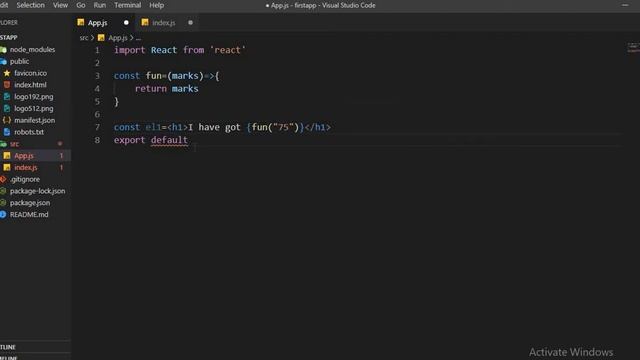Image resolution: width=640 pixels, height=360 pixels.
Task: Click the 'fun' name on line 3
Action: point(153,76)
